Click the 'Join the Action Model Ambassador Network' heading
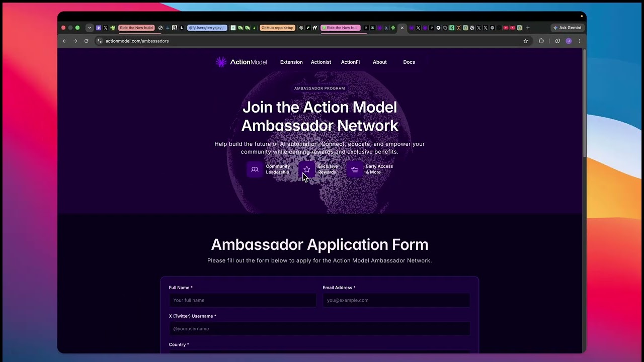Viewport: 644px width, 362px height. [320, 116]
